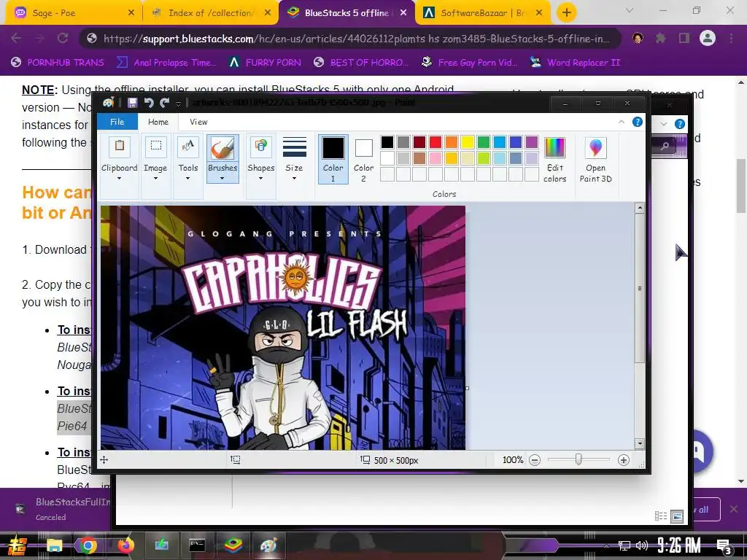747x560 pixels.
Task: Click the Windows Start button
Action: click(x=16, y=546)
